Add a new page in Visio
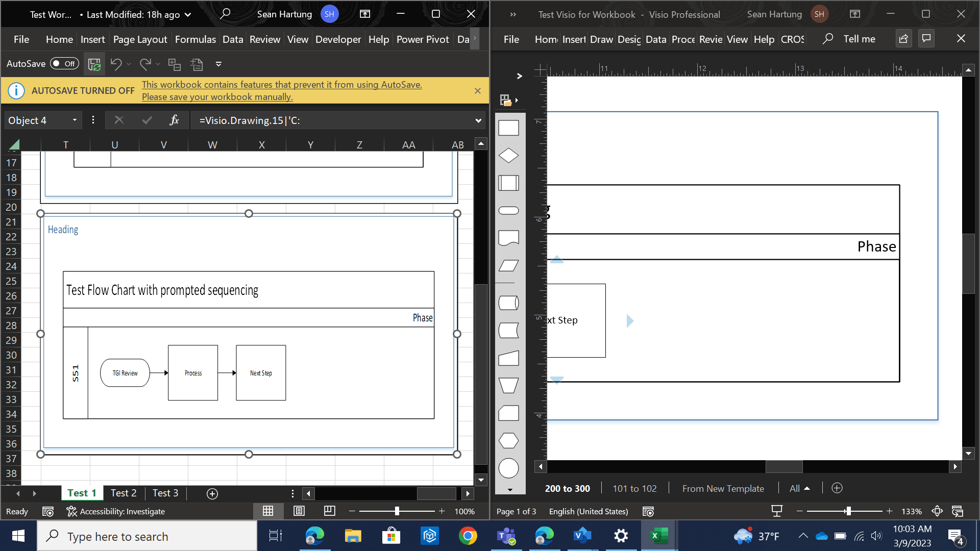980x551 pixels. [x=837, y=488]
